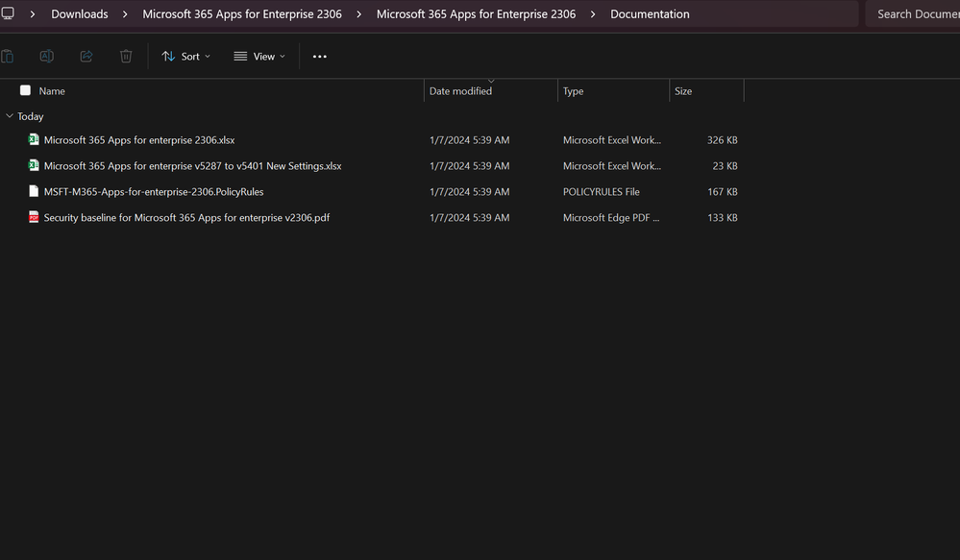Open the See more ellipsis menu
960x560 pixels.
tap(320, 57)
